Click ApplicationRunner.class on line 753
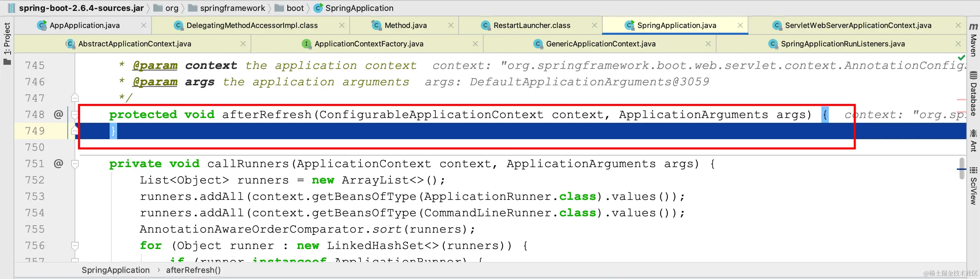This screenshot has height=279, width=980. [510, 197]
